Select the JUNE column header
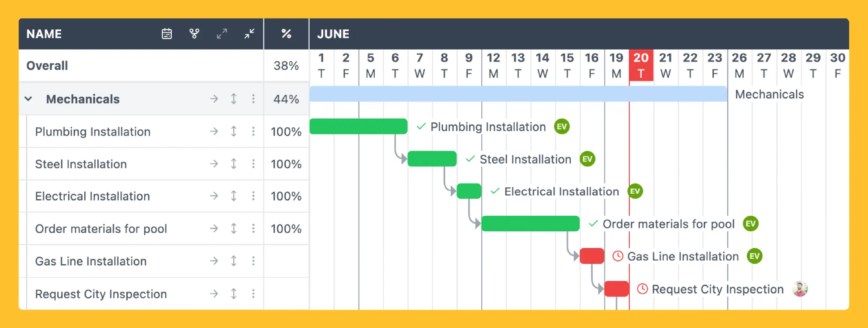The image size is (868, 328). 333,34
